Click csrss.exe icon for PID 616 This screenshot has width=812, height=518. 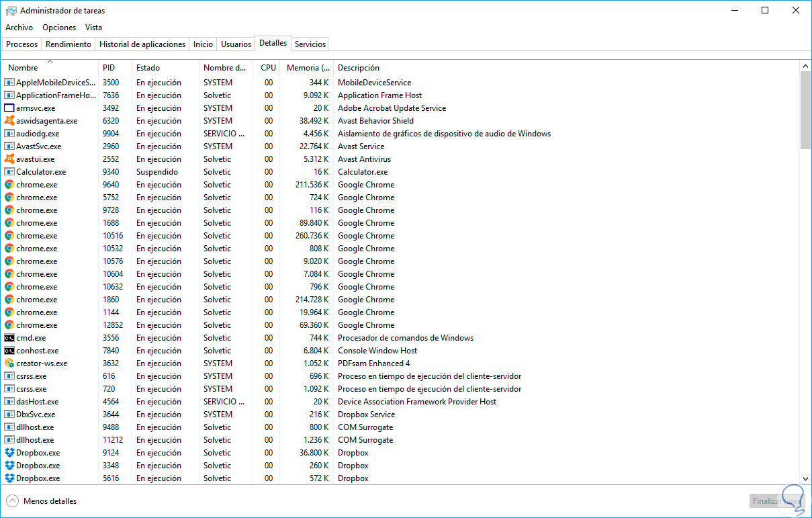9,376
